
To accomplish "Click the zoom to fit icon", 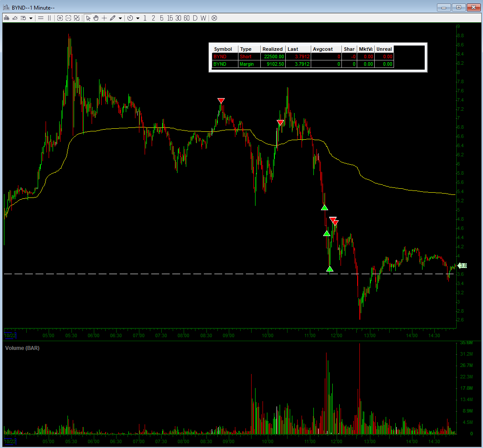I will pos(77,18).
